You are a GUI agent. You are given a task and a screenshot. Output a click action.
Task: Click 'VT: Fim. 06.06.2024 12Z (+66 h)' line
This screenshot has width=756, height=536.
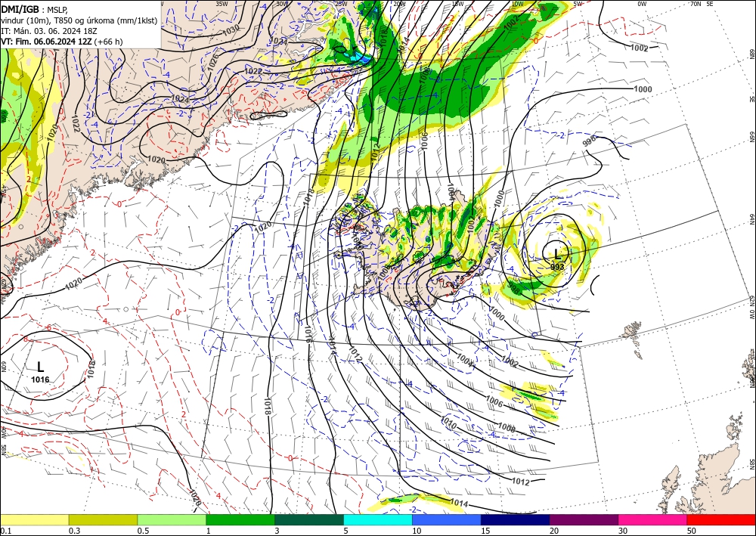(62, 42)
